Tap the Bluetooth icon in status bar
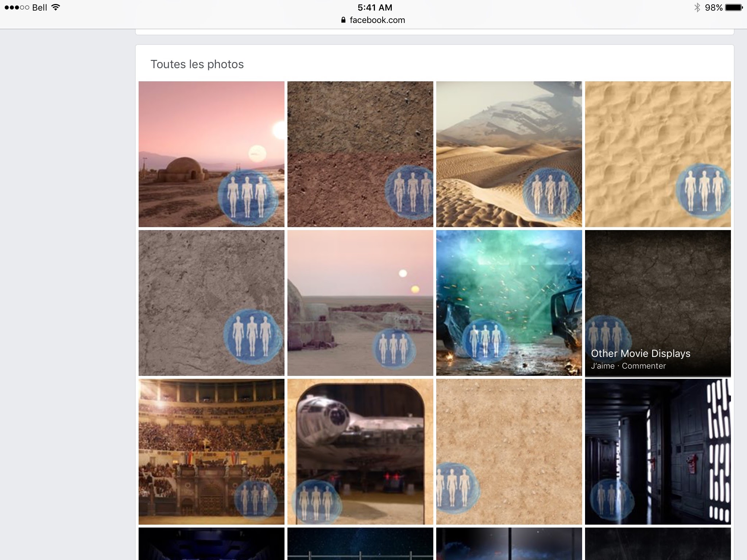 click(x=697, y=7)
